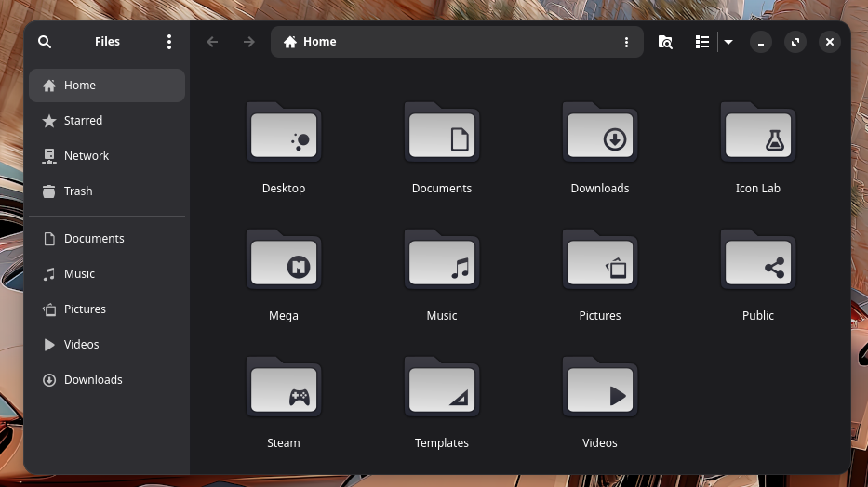The height and width of the screenshot is (487, 868).
Task: Open the Steam folder
Action: tap(284, 393)
